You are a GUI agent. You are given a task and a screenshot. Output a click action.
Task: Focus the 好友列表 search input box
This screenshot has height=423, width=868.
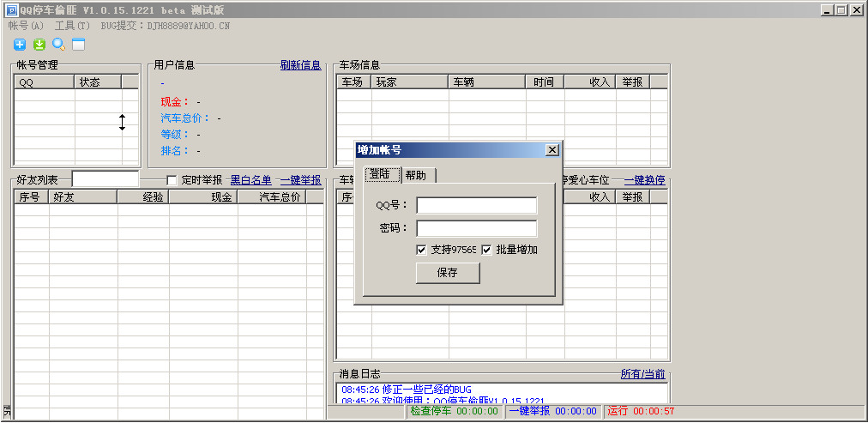(105, 178)
